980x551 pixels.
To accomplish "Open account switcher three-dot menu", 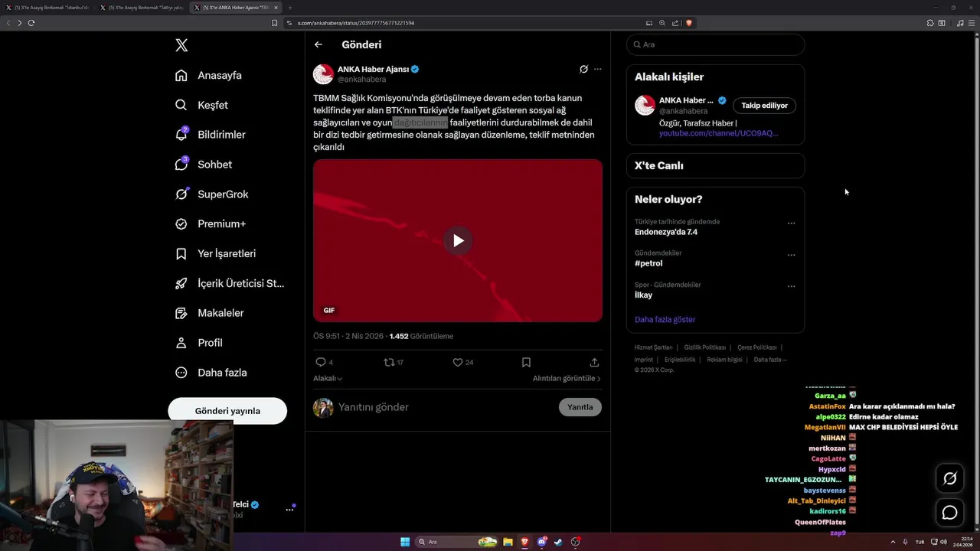I will [x=290, y=509].
